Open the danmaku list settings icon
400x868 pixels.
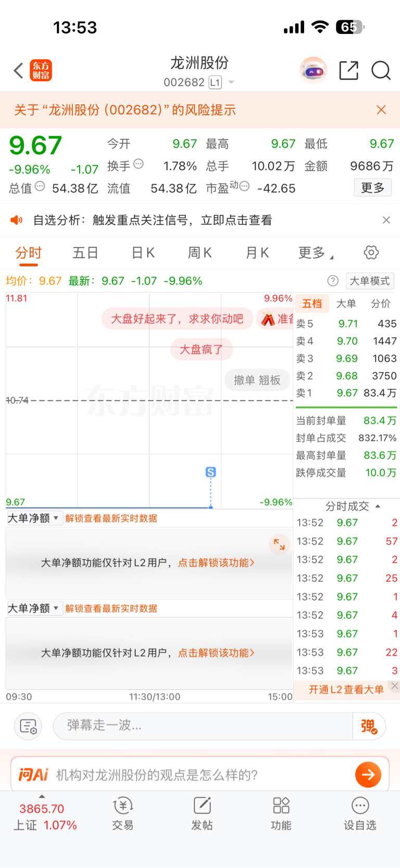(x=28, y=726)
